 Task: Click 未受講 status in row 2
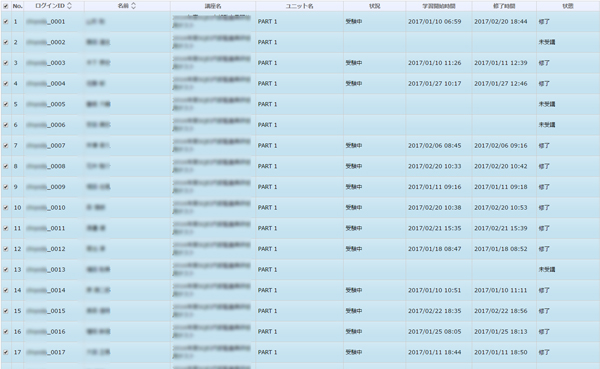pos(547,42)
